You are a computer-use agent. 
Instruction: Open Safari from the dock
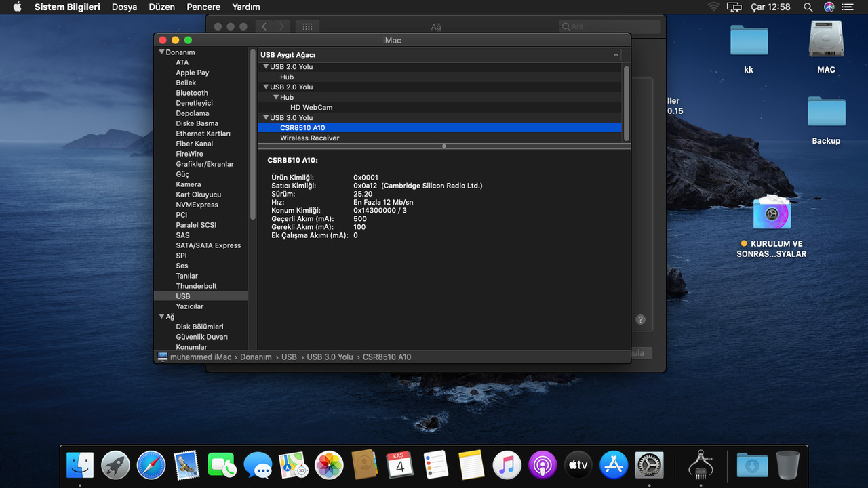tap(151, 466)
